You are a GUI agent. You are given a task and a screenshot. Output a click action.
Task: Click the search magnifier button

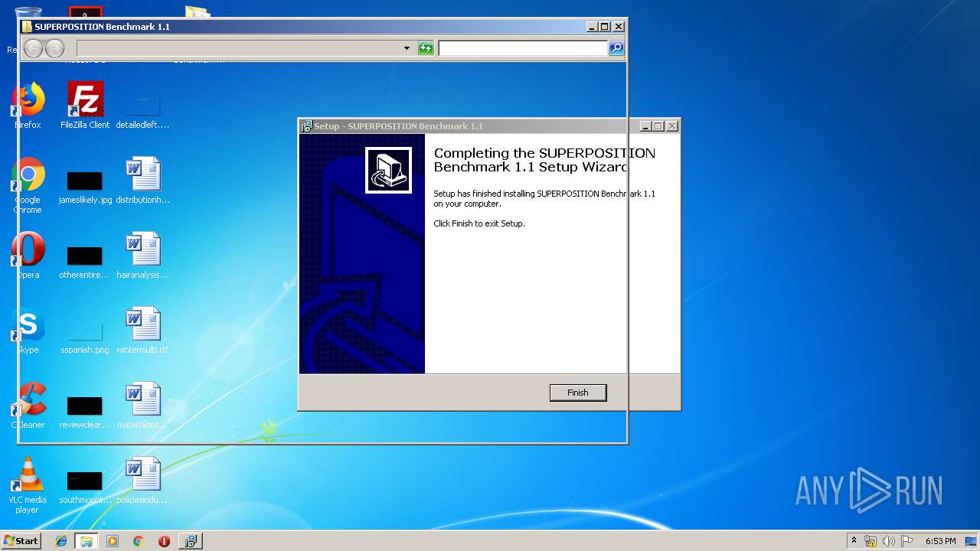pyautogui.click(x=616, y=49)
